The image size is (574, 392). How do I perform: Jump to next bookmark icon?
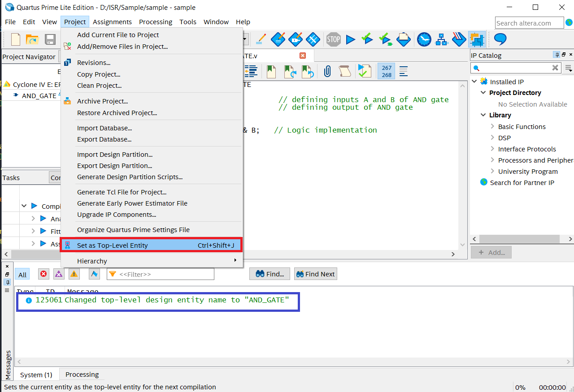pyautogui.click(x=308, y=71)
